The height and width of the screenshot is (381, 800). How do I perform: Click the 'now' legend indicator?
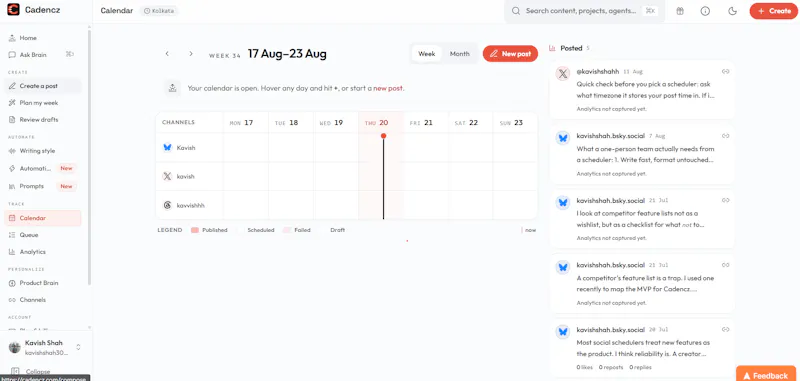click(529, 230)
